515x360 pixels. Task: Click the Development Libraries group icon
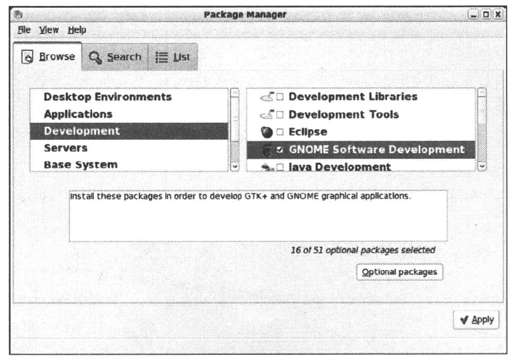267,97
